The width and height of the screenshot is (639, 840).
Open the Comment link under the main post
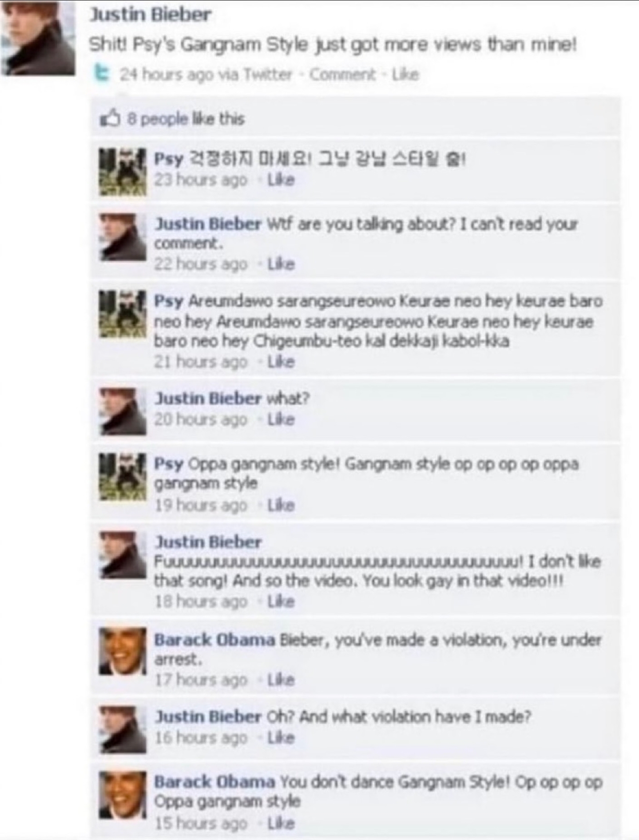point(342,74)
